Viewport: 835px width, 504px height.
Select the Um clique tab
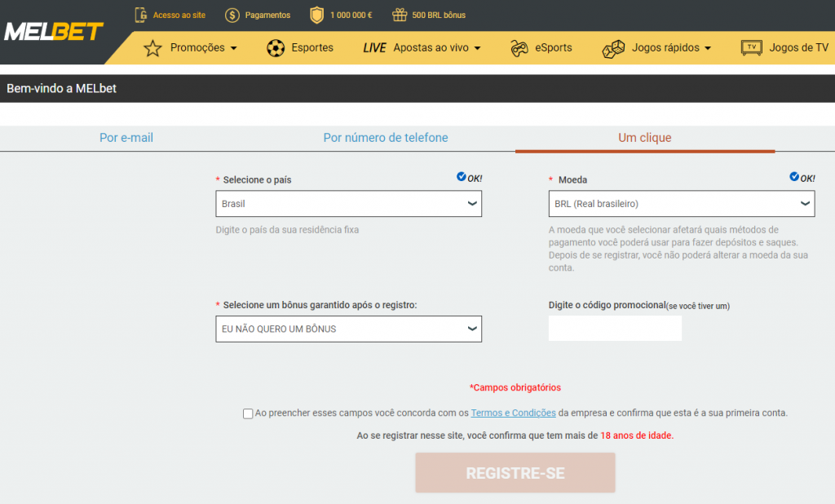(x=645, y=138)
